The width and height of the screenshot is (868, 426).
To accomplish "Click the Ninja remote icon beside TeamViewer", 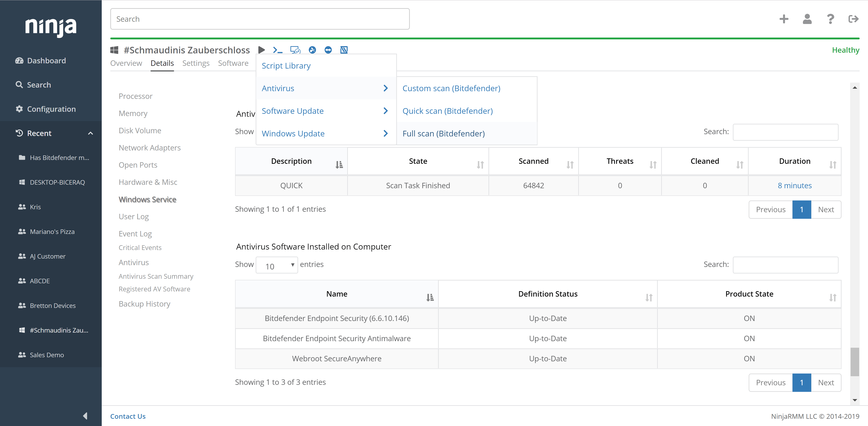I will pyautogui.click(x=344, y=50).
